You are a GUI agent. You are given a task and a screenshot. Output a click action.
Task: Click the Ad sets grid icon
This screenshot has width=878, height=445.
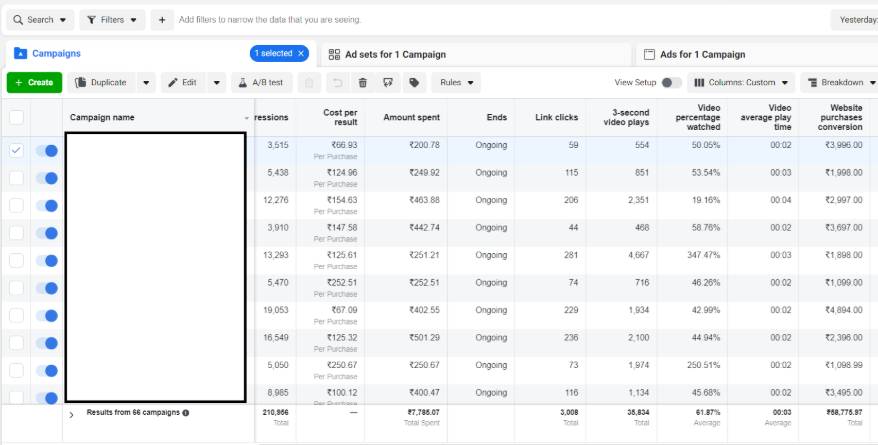(x=334, y=54)
